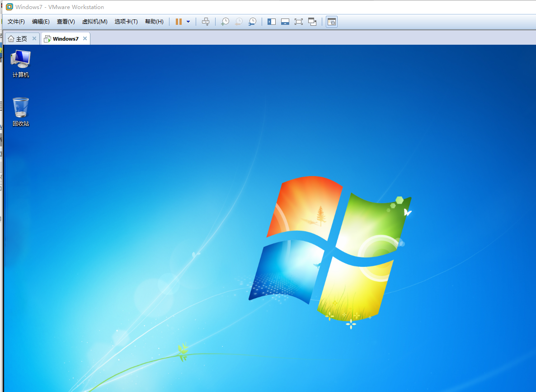Toggle the library sidebar view icon
This screenshot has width=536, height=392.
272,22
